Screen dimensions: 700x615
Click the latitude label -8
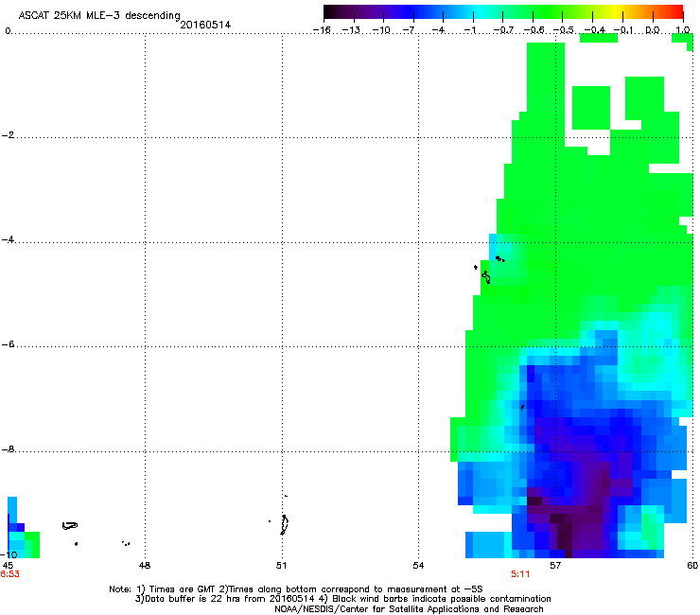pyautogui.click(x=8, y=449)
